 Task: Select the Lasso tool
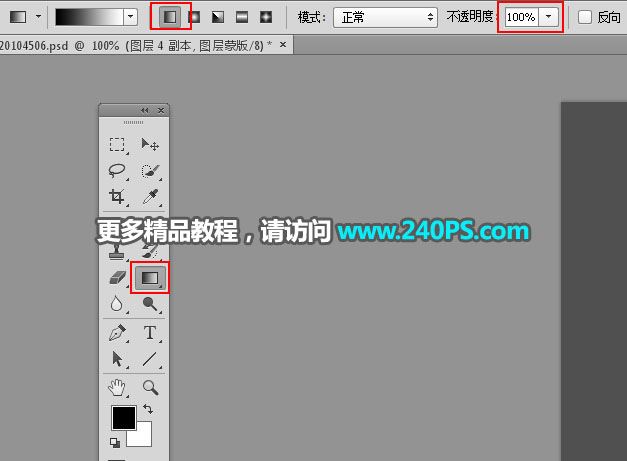(x=117, y=171)
